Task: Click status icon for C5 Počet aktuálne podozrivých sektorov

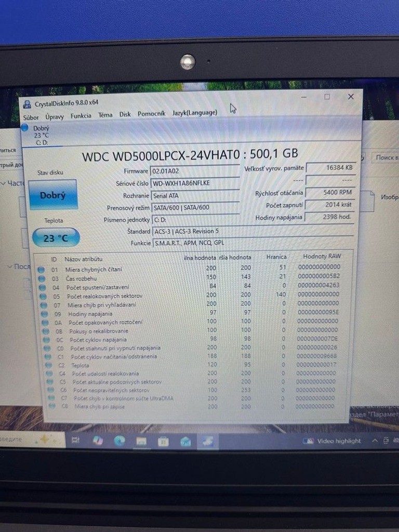Action: pyautogui.click(x=50, y=382)
